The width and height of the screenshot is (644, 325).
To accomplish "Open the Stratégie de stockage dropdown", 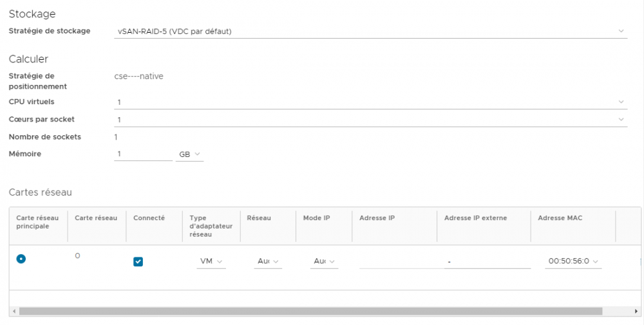I will (370, 31).
